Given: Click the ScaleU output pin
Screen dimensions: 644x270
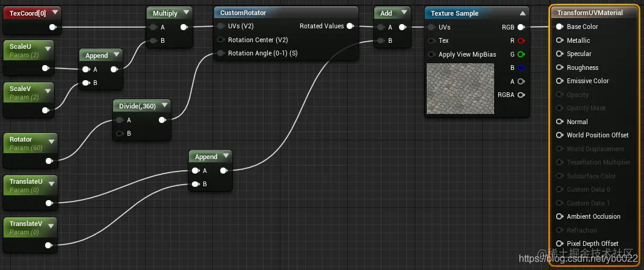Looking at the screenshot, I should point(46,68).
